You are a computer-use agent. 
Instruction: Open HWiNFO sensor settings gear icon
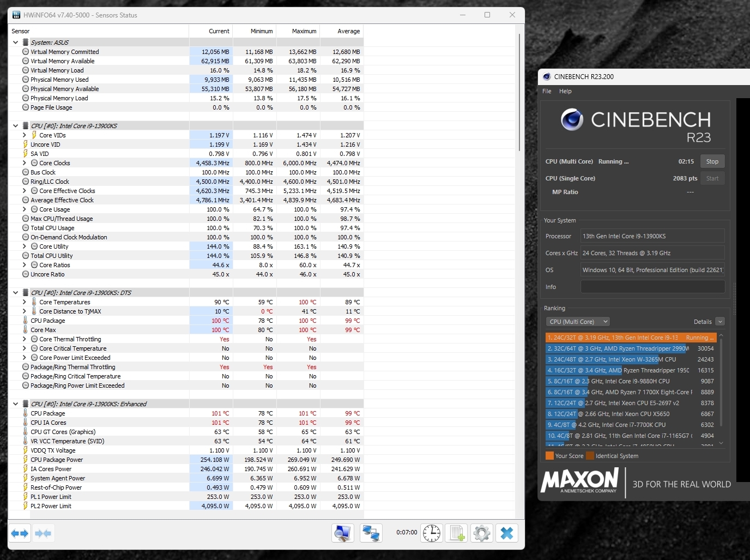pos(482,533)
